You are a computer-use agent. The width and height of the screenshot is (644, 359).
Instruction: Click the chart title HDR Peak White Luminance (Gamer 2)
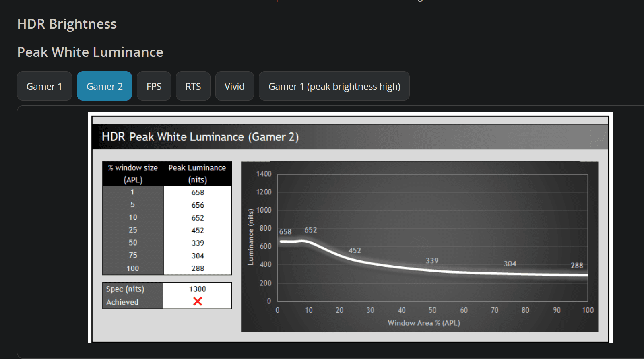pos(200,137)
